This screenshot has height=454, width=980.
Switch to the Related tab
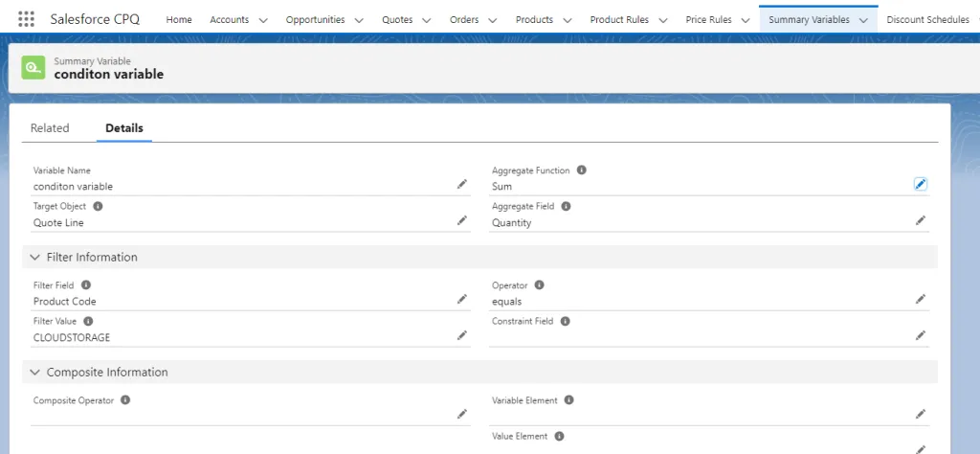click(50, 127)
